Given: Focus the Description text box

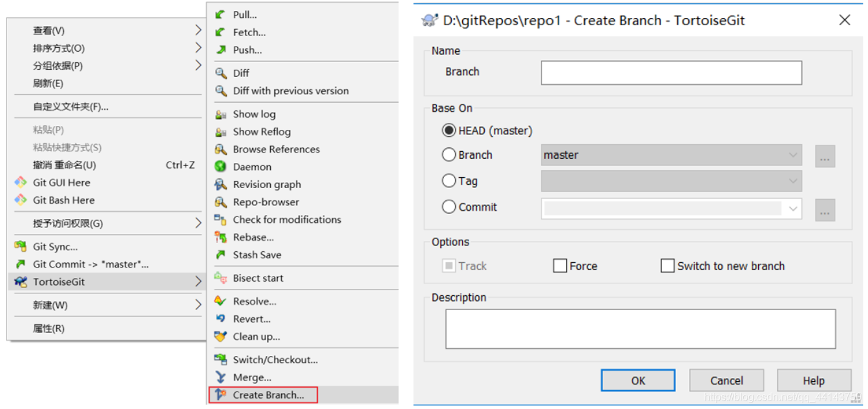Looking at the screenshot, I should click(640, 329).
